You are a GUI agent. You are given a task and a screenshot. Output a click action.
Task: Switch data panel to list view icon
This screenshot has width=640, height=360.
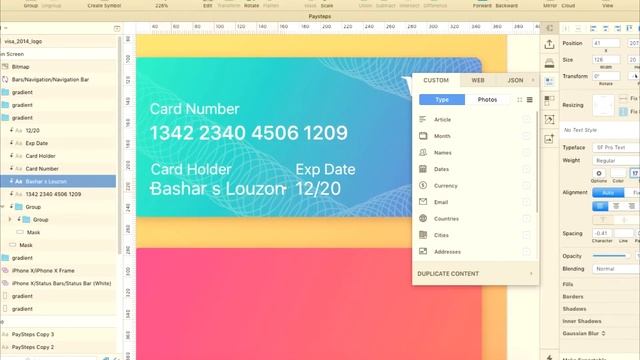click(x=529, y=100)
